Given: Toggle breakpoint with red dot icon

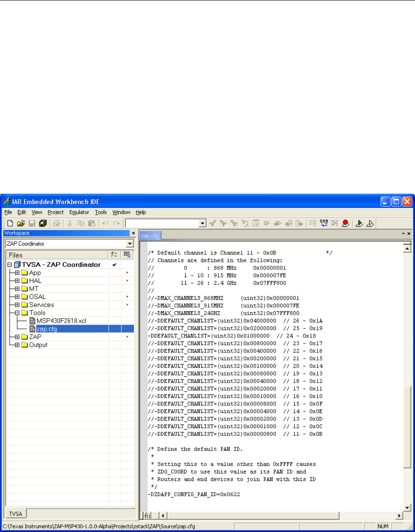Looking at the screenshot, I should coord(345,223).
